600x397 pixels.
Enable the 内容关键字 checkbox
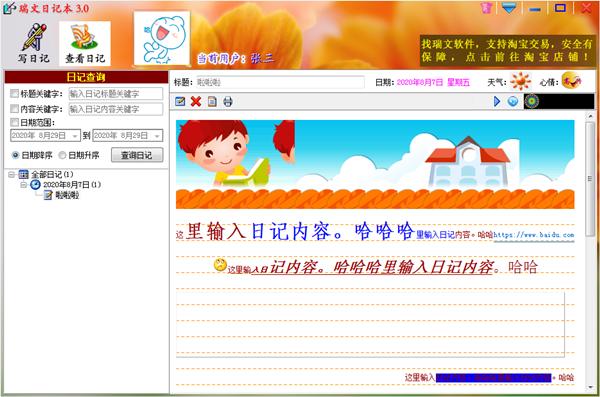[x=14, y=109]
